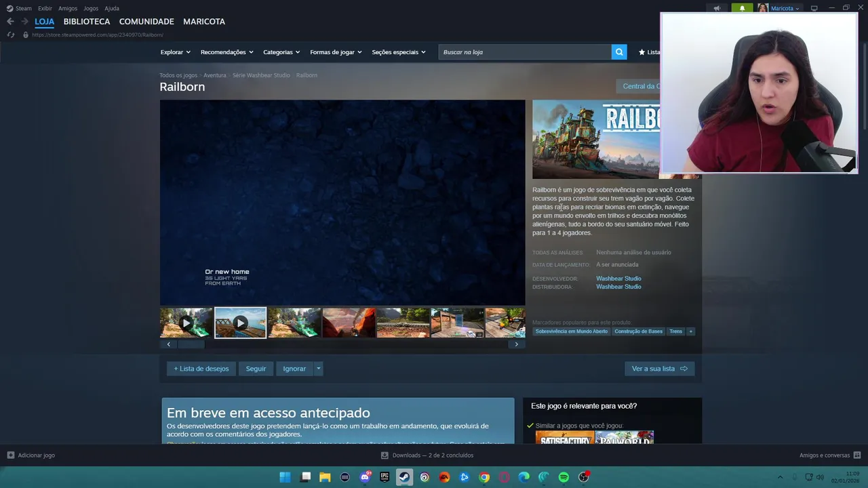Open OBS Studio from the taskbar
The height and width of the screenshot is (488, 868).
point(584,477)
